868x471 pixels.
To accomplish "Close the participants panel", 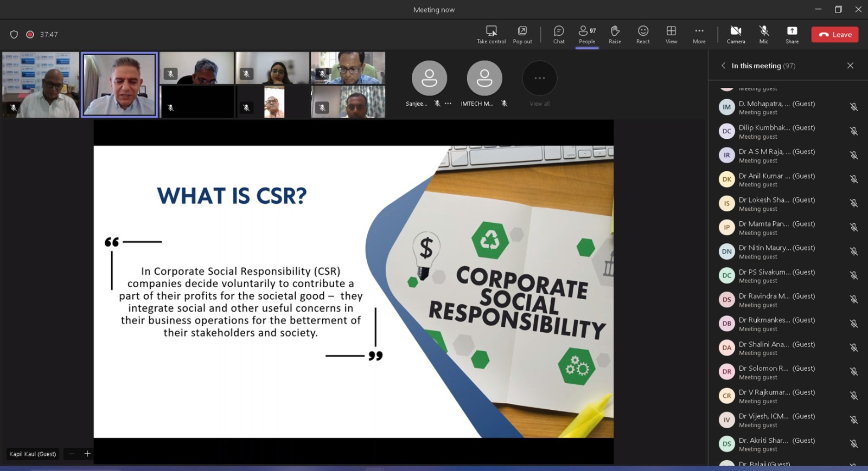I will (x=850, y=66).
